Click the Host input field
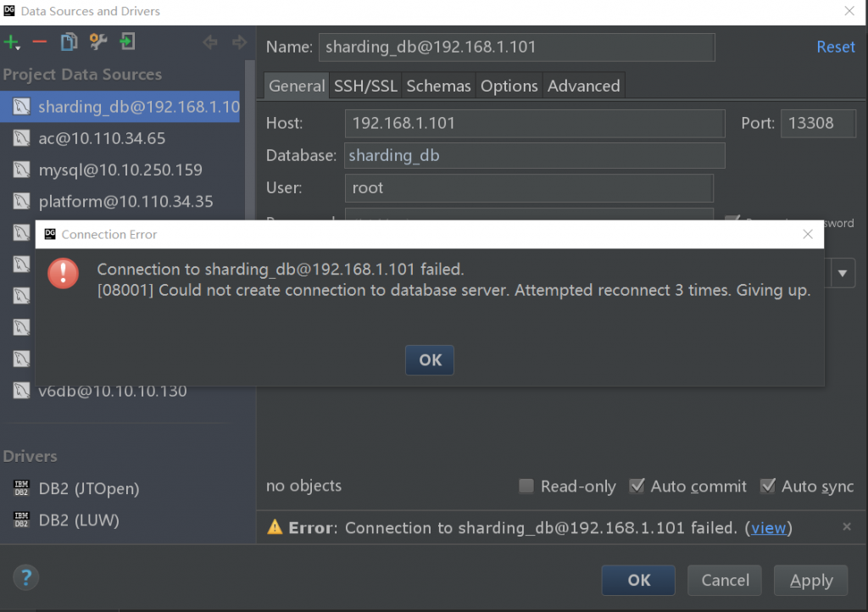The image size is (868, 612). pos(535,123)
